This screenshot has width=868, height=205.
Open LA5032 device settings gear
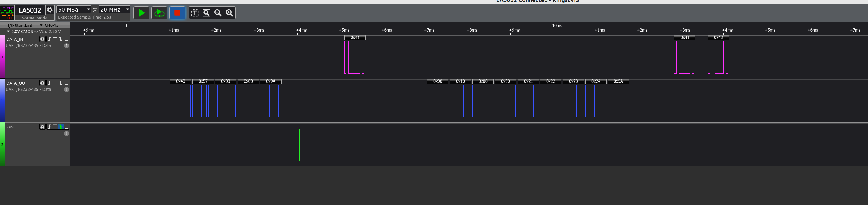(49, 10)
